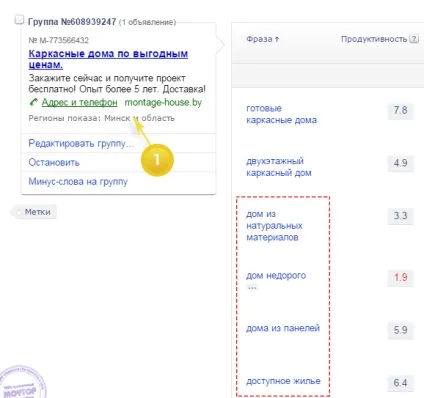Open the 'Адрес и телефон' link
Viewport: 424px width, 398px height.
point(79,102)
